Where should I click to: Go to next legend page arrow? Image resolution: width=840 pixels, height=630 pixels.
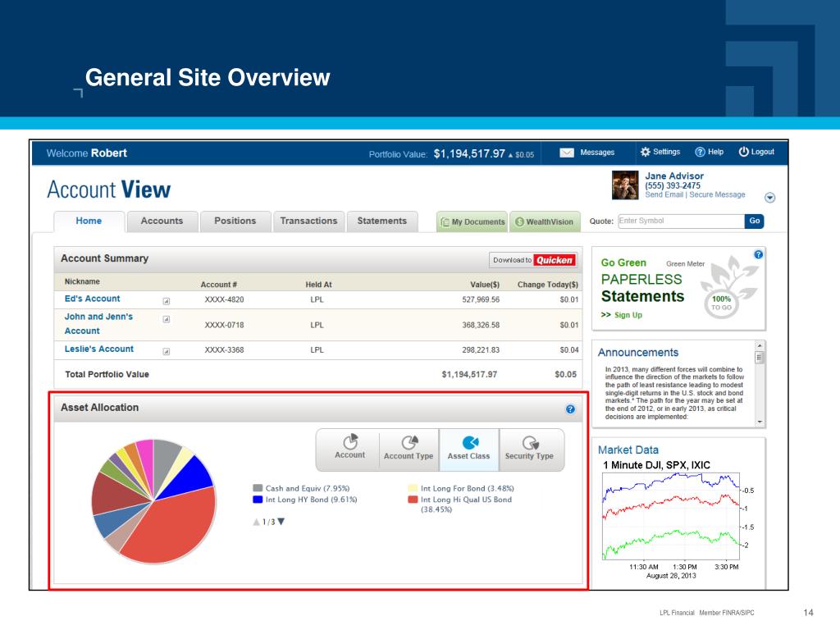(x=281, y=522)
